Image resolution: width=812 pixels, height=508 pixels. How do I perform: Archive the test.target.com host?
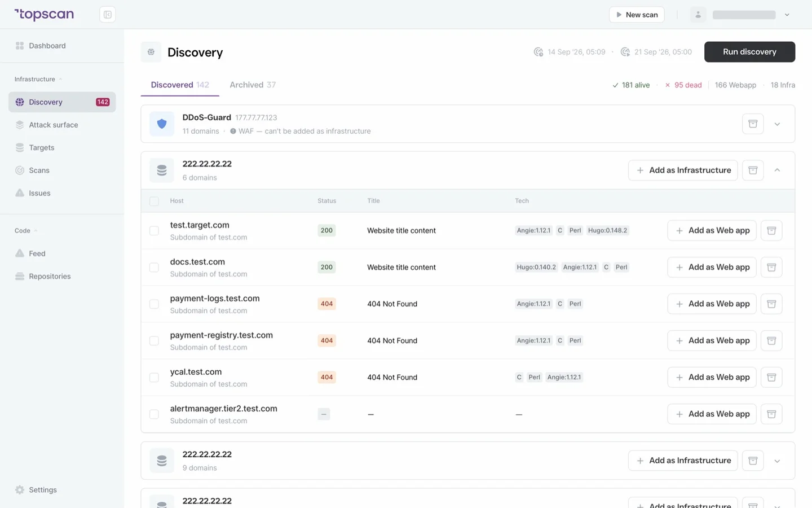tap(771, 230)
